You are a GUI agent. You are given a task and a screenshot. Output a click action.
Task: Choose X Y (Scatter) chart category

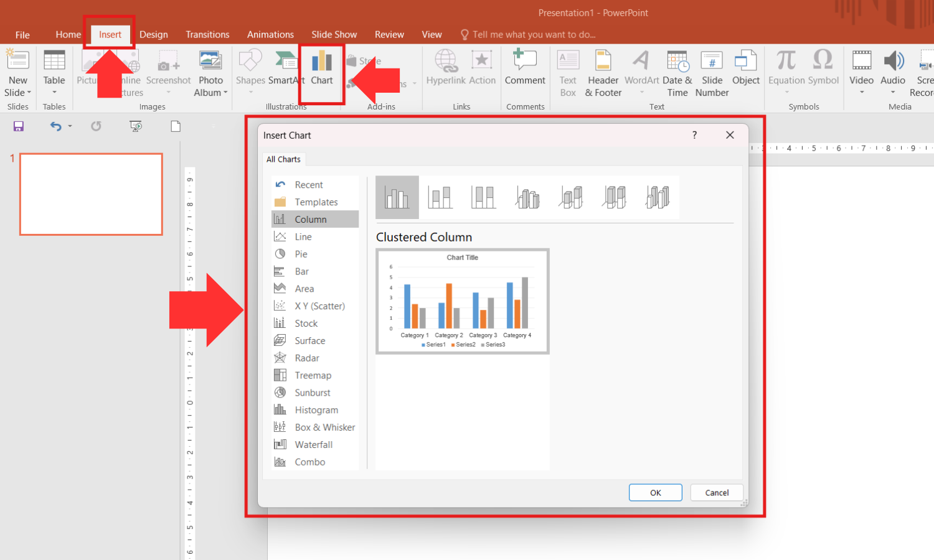[315, 306]
